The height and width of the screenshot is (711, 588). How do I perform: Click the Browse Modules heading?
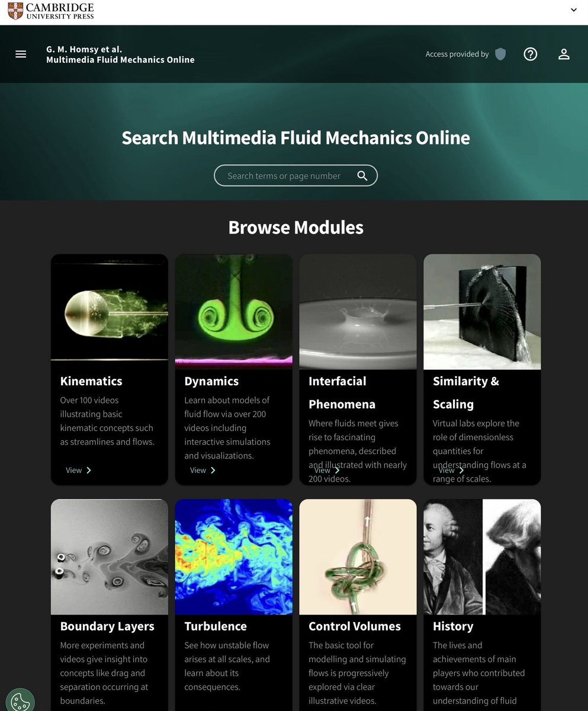click(295, 227)
